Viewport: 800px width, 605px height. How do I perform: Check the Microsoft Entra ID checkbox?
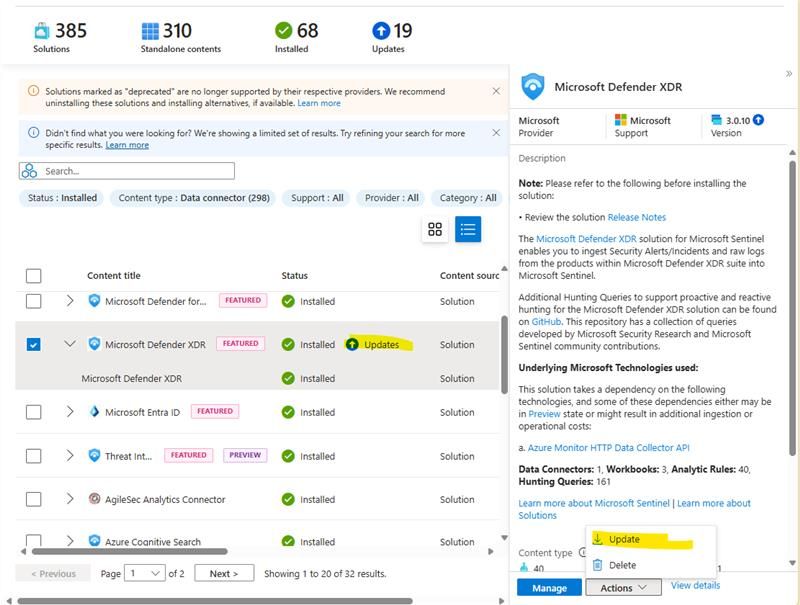pos(34,412)
